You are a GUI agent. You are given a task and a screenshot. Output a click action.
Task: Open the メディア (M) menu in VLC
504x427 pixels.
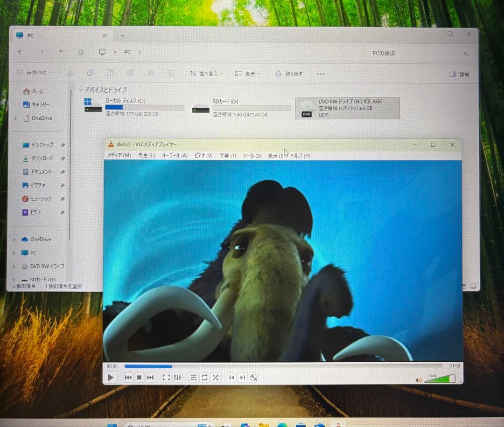[x=119, y=156]
